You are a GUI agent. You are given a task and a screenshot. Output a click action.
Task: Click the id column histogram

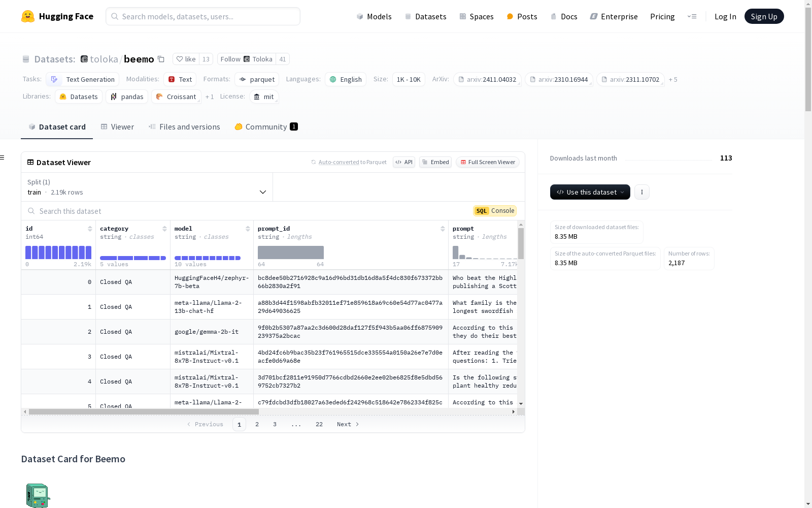(x=58, y=252)
